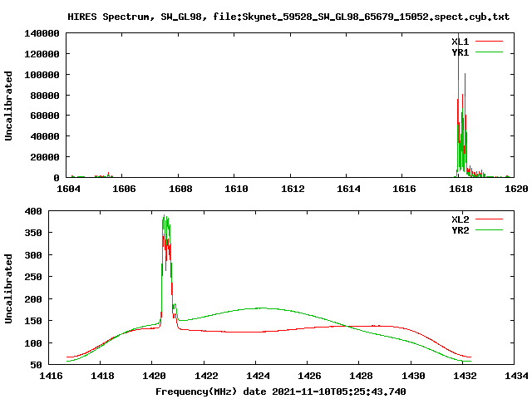
Task: Click the red XL2 legend line sample
Action: (x=489, y=219)
